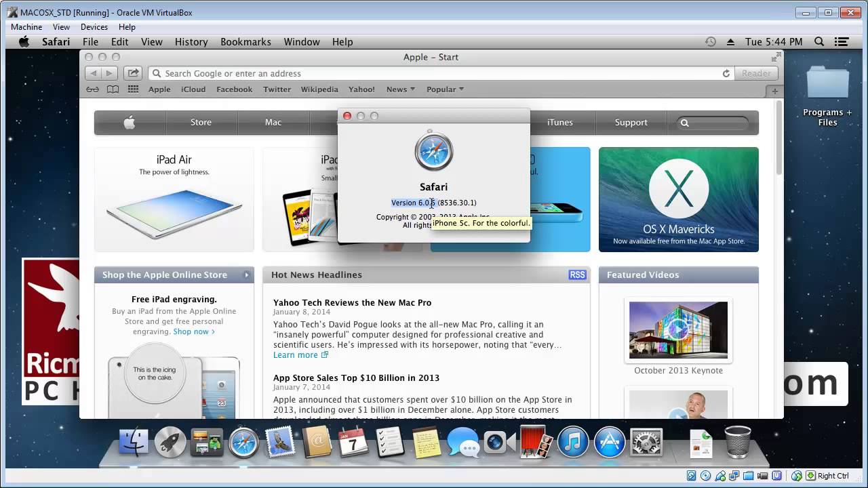
Task: Click the Apple site search field
Action: coord(713,123)
